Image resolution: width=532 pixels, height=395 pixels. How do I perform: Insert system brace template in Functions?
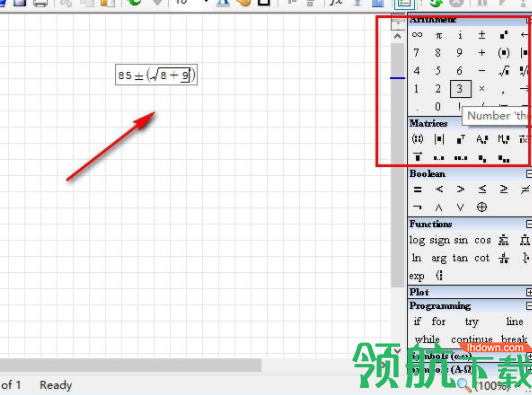(439, 276)
